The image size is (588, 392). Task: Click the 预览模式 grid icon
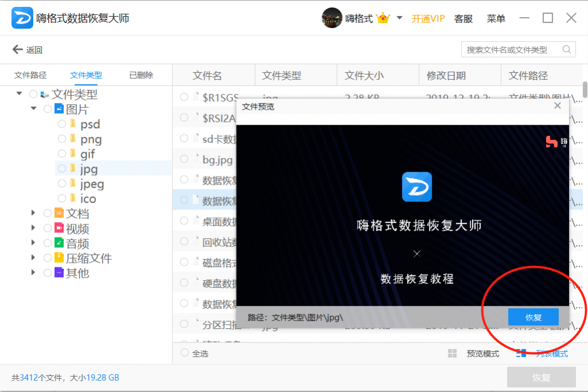(x=452, y=354)
